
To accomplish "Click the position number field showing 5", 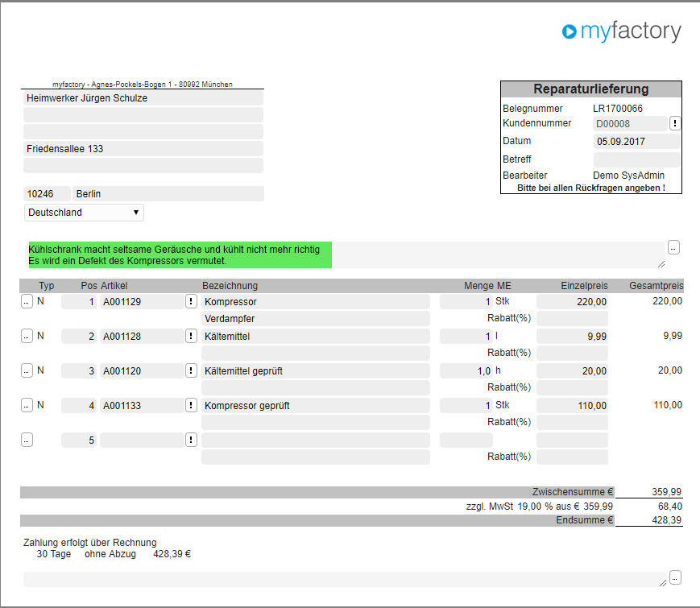I will pos(79,440).
